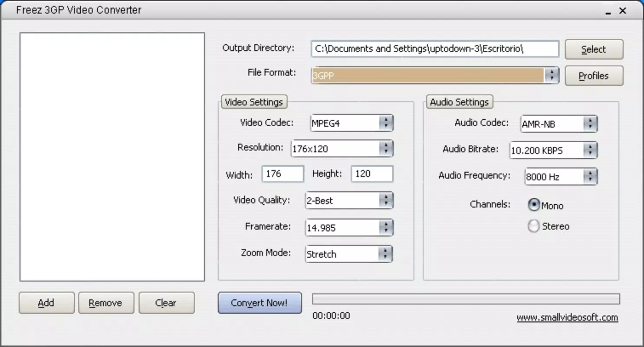Viewport: 644px width, 347px height.
Task: Minimize the Freez 3GP Video Converter window
Action: click(609, 11)
